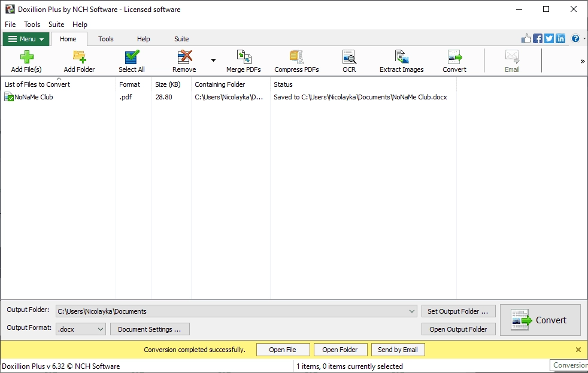Screen dimensions: 588x373
Task: Click Open Folder in notification bar
Action: [340, 350]
